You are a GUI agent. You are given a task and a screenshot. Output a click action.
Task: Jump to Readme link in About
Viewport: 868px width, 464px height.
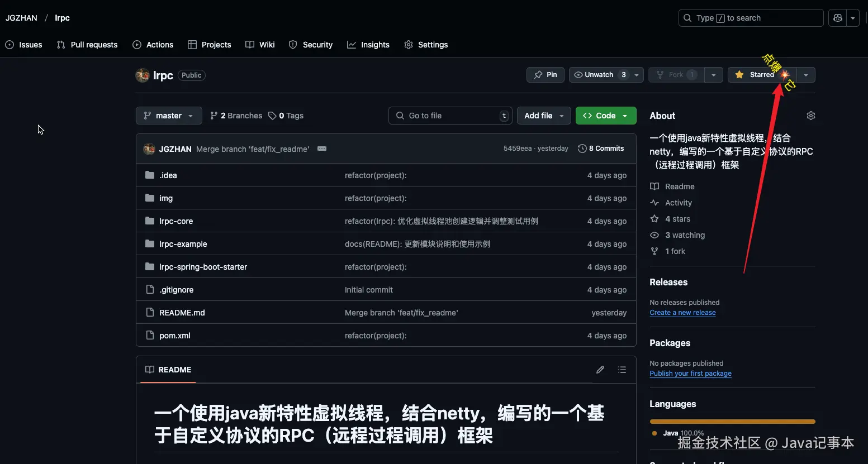(672, 186)
